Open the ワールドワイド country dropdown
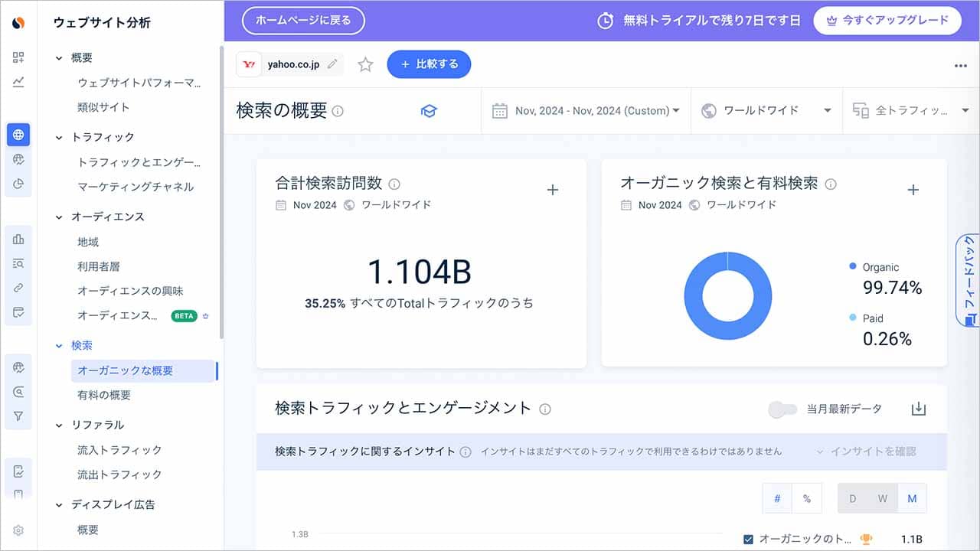Viewport: 980px width, 551px height. [766, 111]
